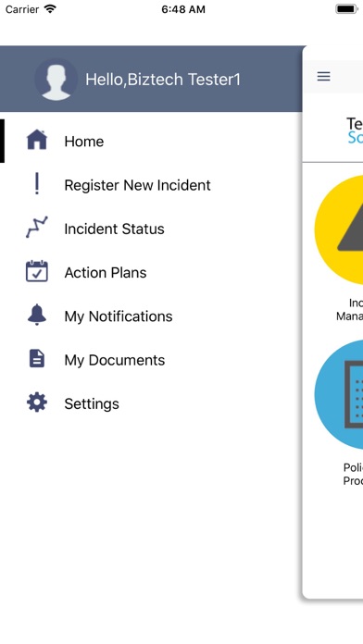
Task: Tap the logo in main panel header
Action: 355,130
